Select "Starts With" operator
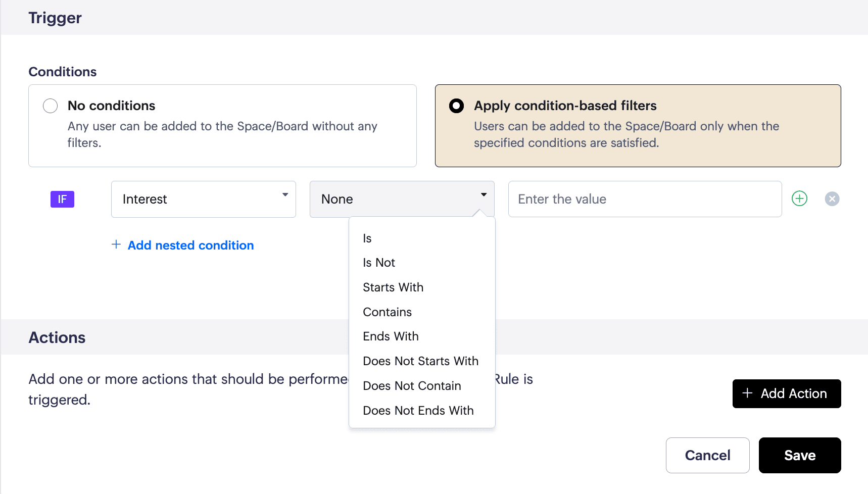The width and height of the screenshot is (868, 494). (393, 287)
